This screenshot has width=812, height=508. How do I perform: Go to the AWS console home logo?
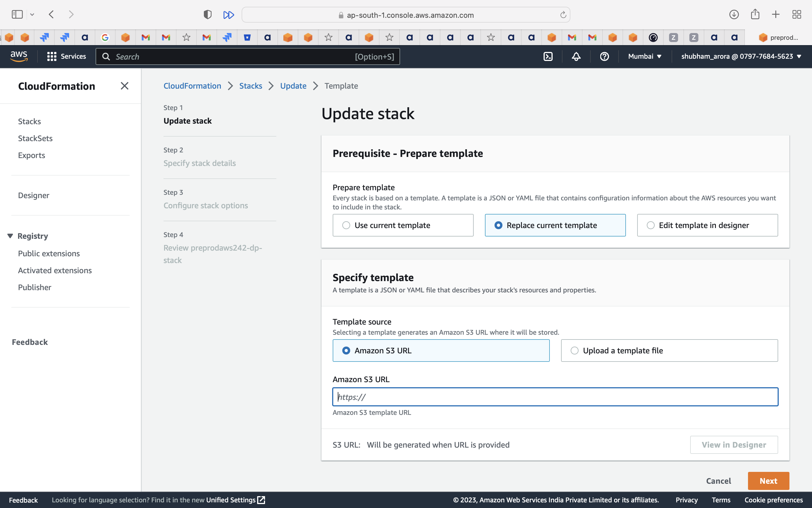[x=19, y=56]
